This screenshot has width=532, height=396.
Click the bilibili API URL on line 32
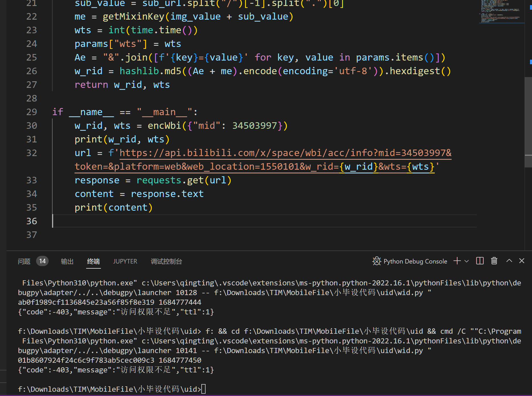[x=256, y=153]
